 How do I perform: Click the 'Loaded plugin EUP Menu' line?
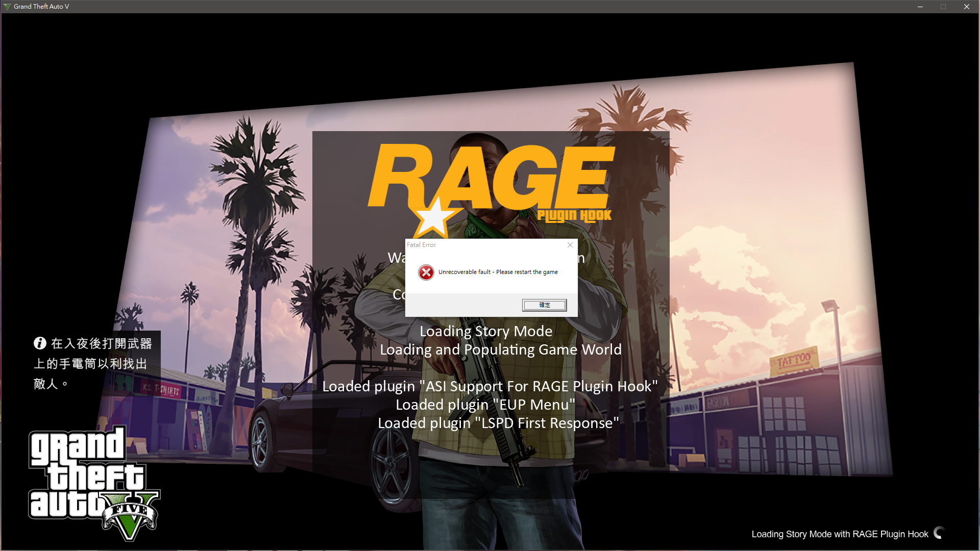485,405
